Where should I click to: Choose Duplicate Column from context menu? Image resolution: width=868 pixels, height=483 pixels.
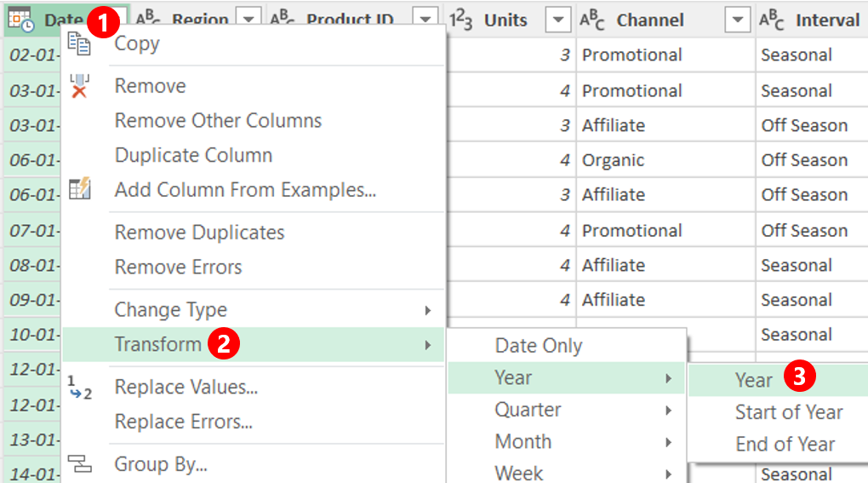point(193,155)
